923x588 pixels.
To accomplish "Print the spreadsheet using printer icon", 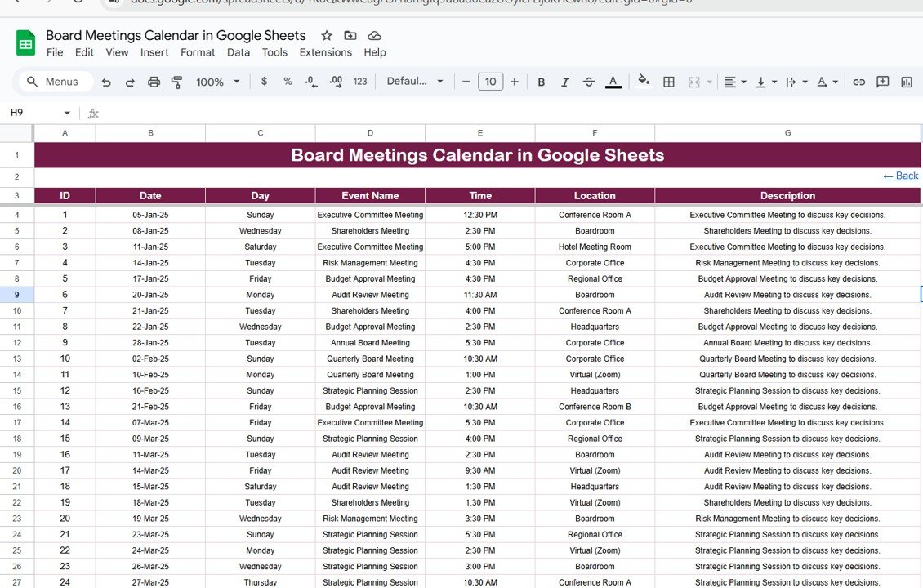I will tap(154, 82).
